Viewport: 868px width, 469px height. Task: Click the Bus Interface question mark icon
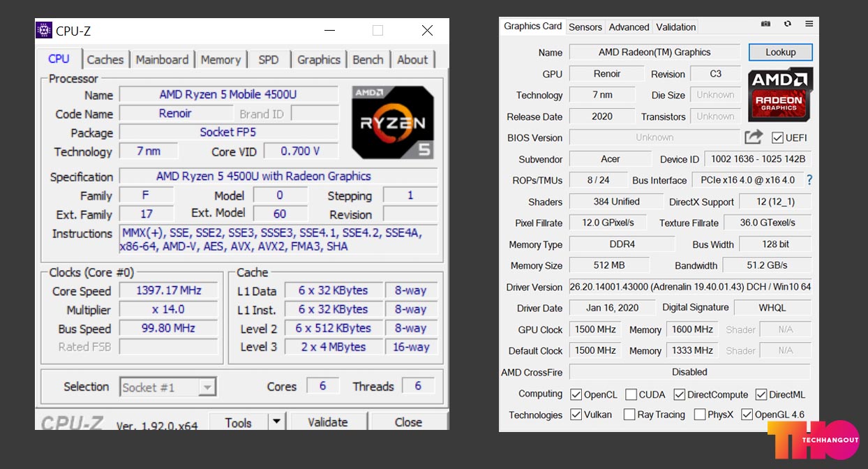809,180
